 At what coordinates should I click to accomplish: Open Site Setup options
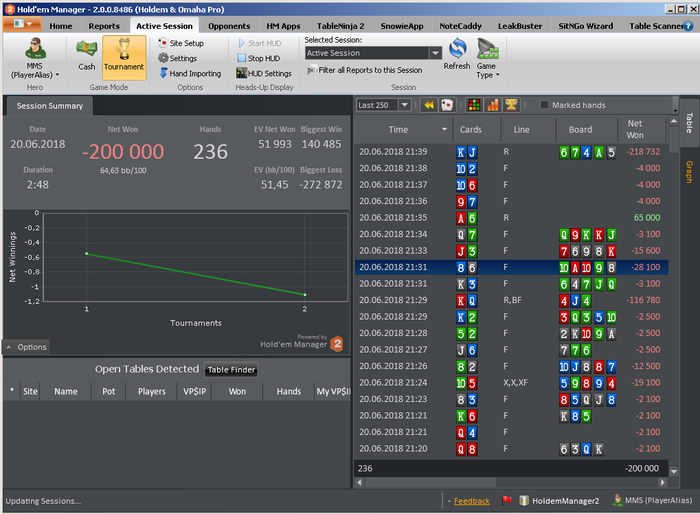click(x=181, y=43)
